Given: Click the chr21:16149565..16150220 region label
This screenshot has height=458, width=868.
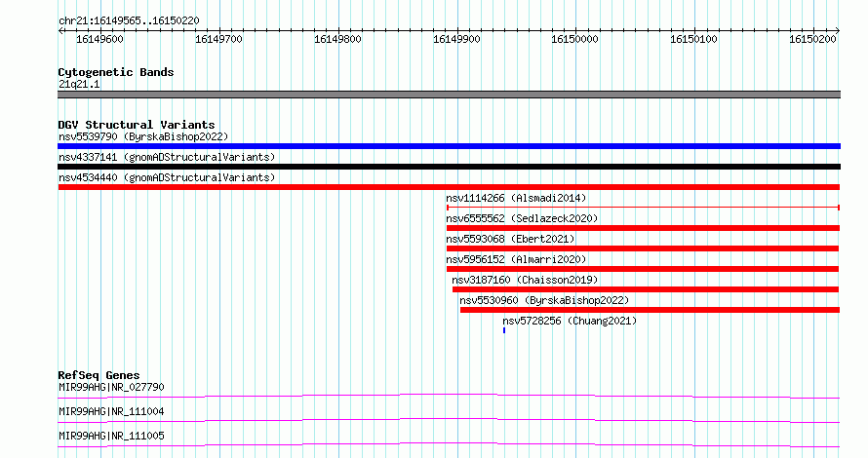Looking at the screenshot, I should [129, 20].
